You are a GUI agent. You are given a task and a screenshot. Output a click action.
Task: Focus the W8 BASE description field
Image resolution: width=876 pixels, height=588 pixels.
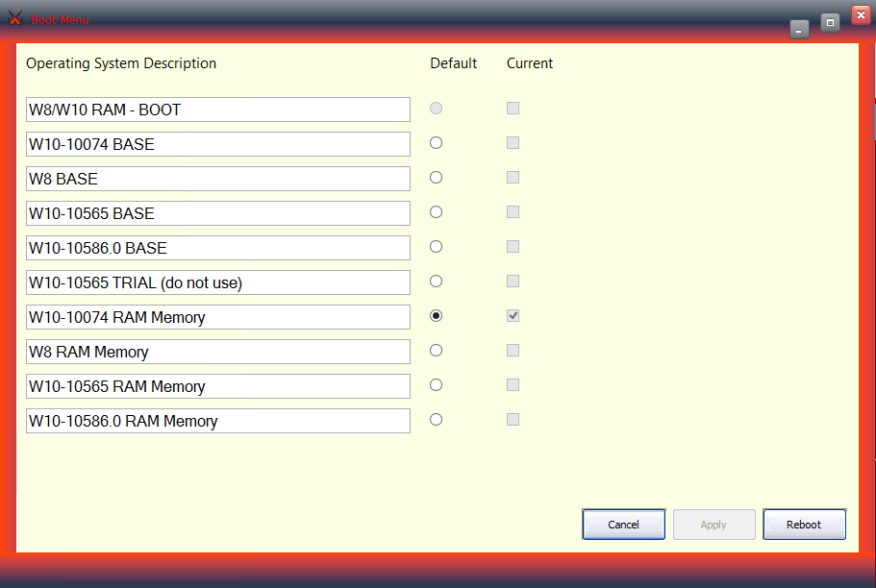[x=218, y=179]
